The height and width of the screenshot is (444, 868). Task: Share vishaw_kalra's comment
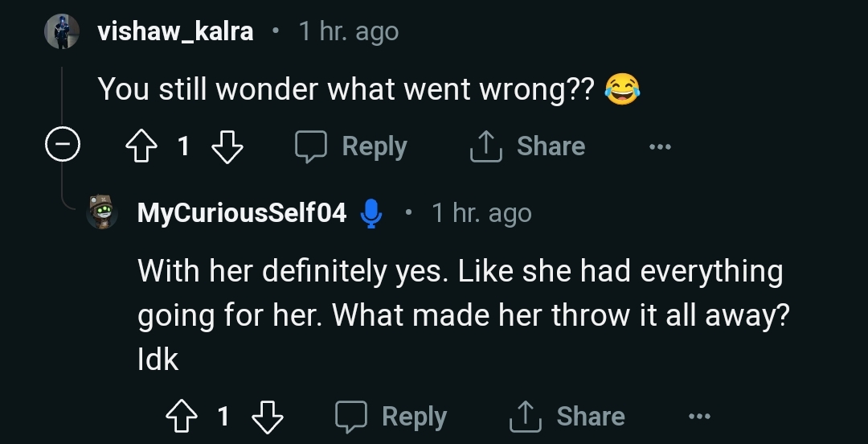click(528, 146)
